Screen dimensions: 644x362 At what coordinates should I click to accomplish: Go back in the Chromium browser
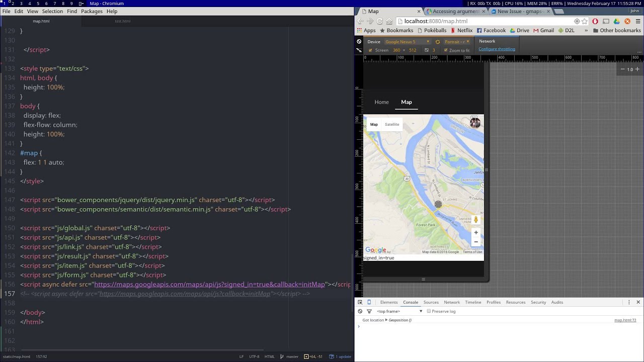360,21
